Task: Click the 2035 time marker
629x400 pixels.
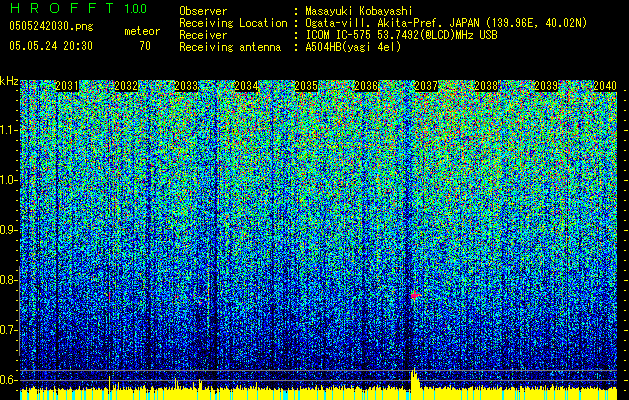Action: [x=306, y=86]
